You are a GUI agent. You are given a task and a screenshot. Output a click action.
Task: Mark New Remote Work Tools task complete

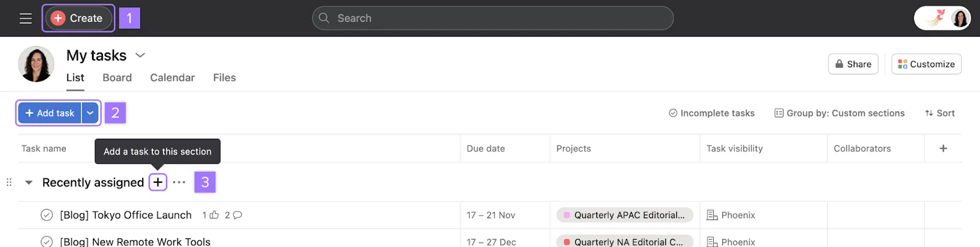click(x=47, y=241)
